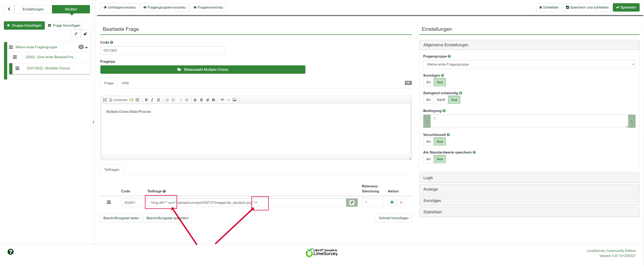This screenshot has width=644, height=266.
Task: Insert an image via the editor toolbar
Action: pyautogui.click(x=234, y=100)
